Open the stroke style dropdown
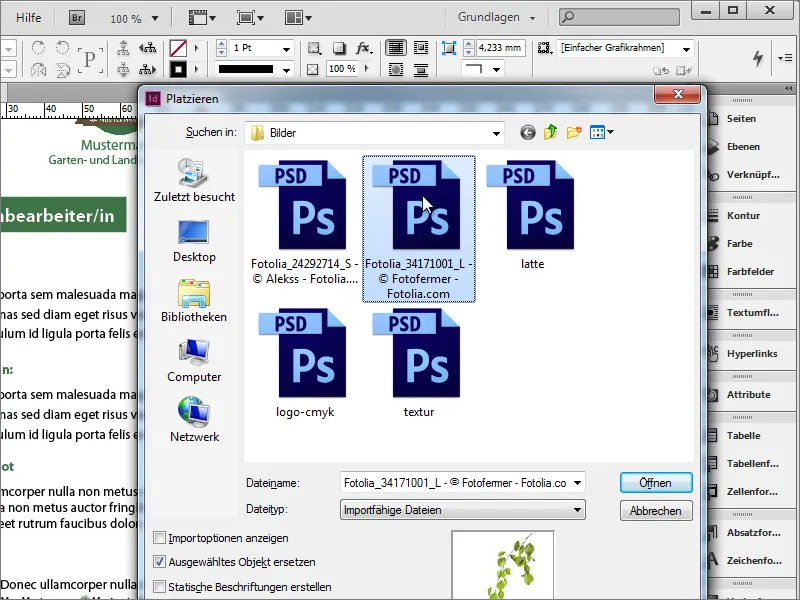Screen dimensions: 800x600 pyautogui.click(x=287, y=69)
